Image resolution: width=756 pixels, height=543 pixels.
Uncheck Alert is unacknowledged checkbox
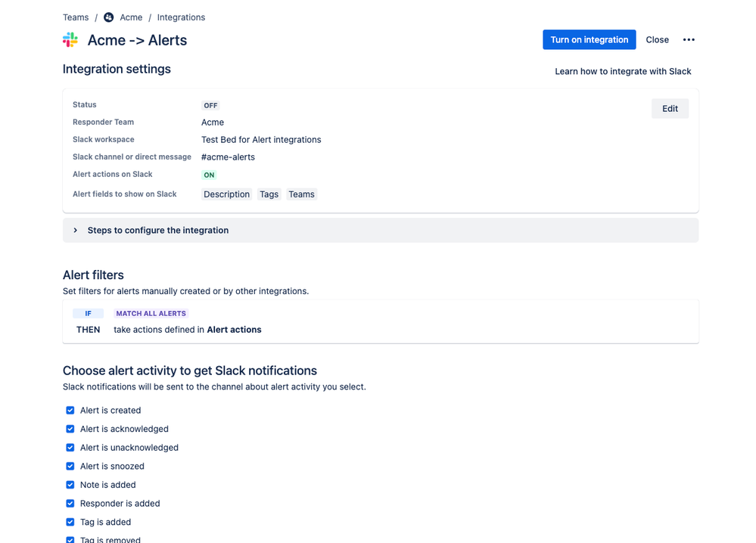pos(70,448)
